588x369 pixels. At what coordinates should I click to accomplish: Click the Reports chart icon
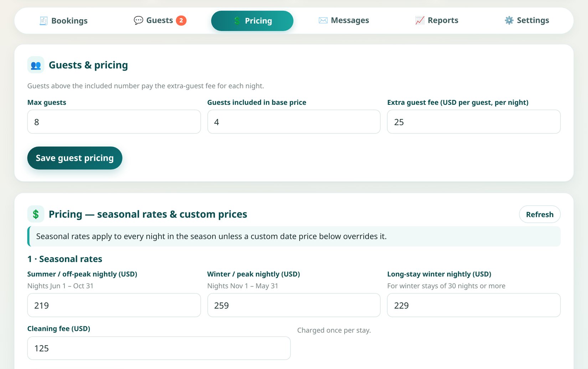pos(420,20)
